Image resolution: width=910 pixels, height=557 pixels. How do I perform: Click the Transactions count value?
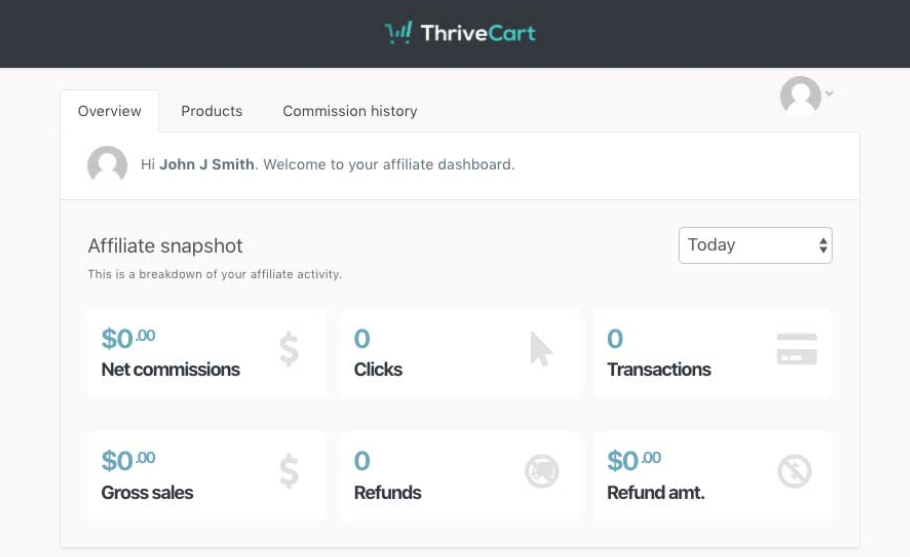615,339
